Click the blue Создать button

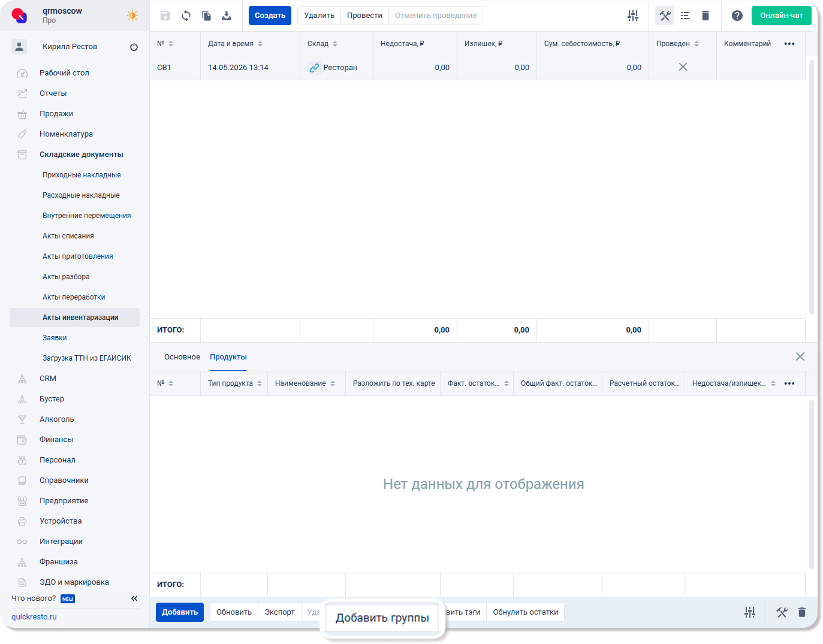click(x=270, y=16)
